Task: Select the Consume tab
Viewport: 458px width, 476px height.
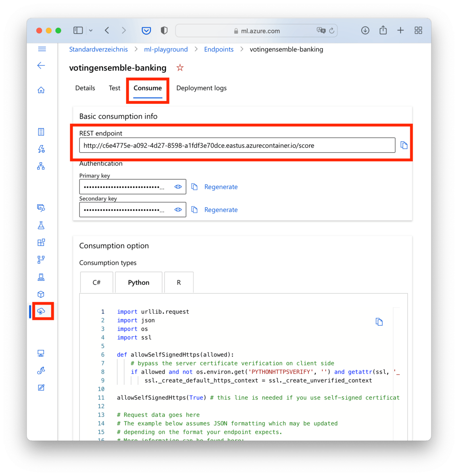Action: pyautogui.click(x=148, y=88)
